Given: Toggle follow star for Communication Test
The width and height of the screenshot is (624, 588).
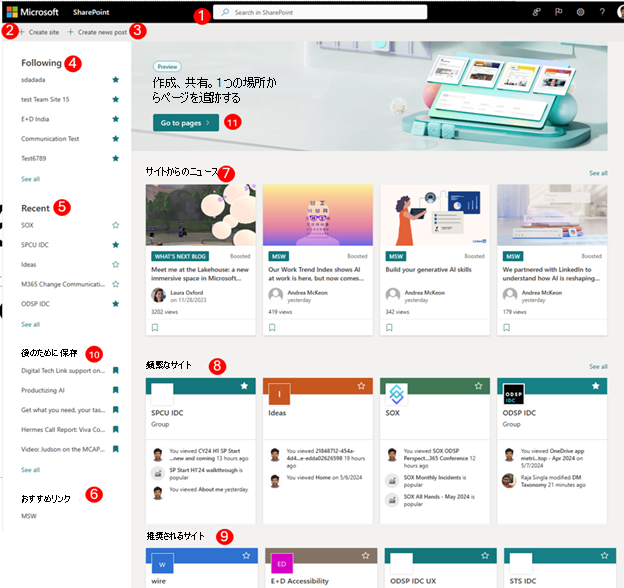Looking at the screenshot, I should point(115,138).
